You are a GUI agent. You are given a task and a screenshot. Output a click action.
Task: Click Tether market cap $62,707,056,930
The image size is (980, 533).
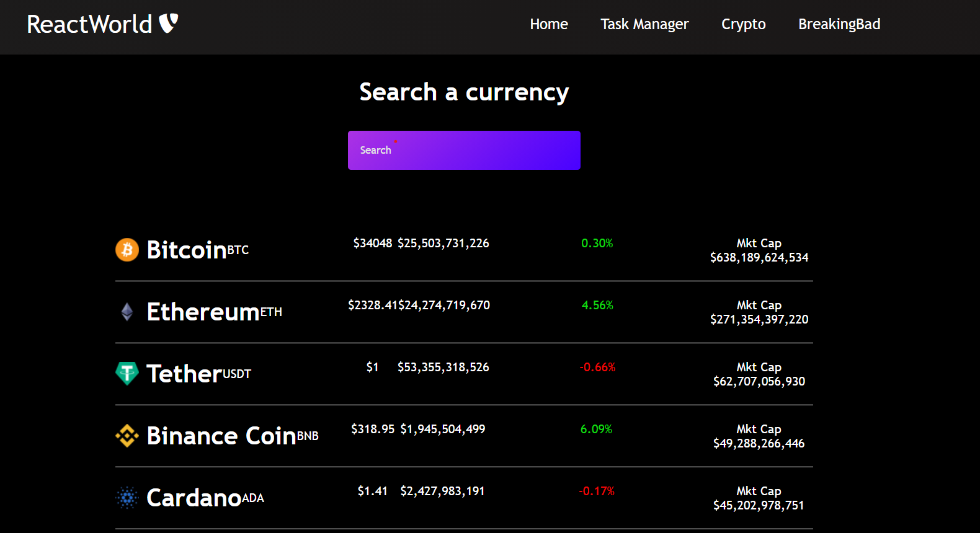759,381
